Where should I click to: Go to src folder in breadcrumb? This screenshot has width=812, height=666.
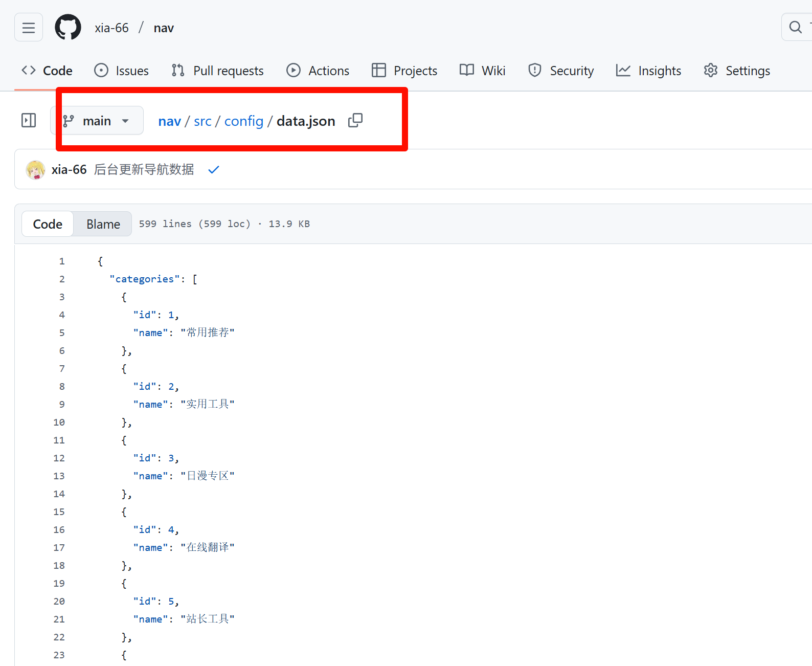tap(202, 121)
